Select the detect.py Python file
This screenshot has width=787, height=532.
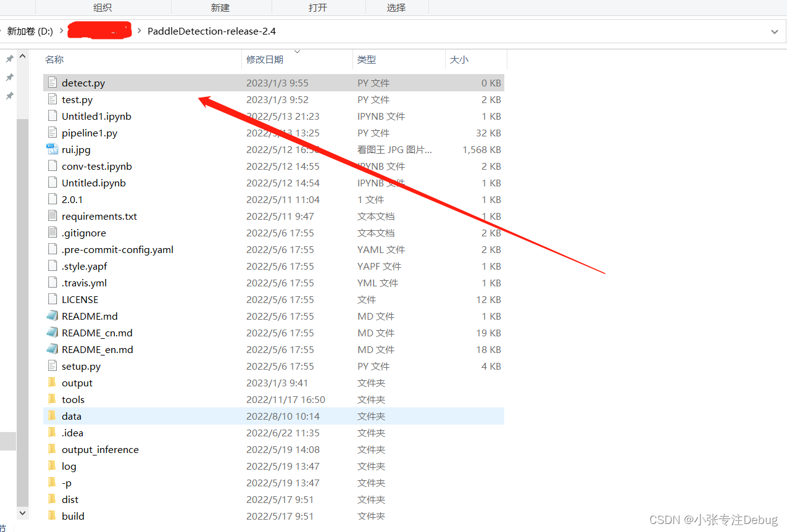click(82, 82)
